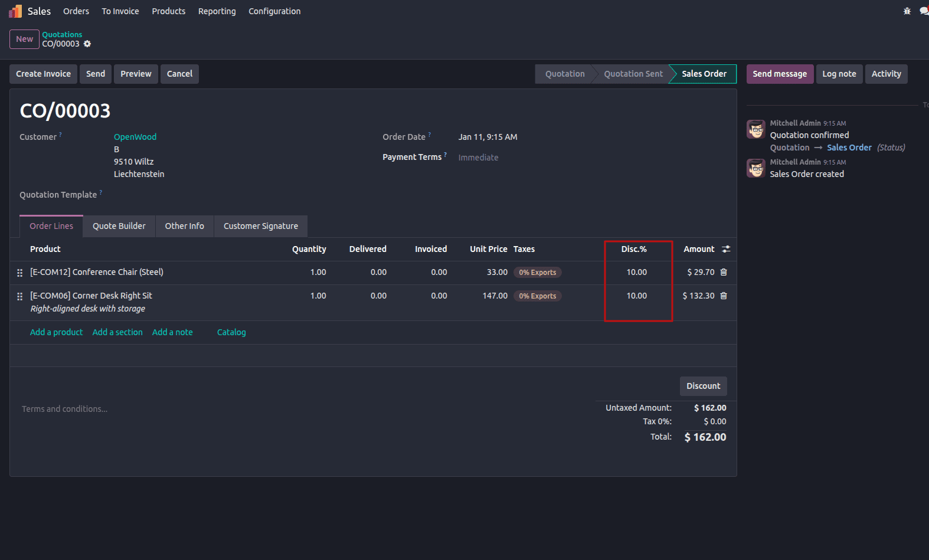Click the help mark next to Order Date
The height and width of the screenshot is (560, 929).
tap(429, 135)
